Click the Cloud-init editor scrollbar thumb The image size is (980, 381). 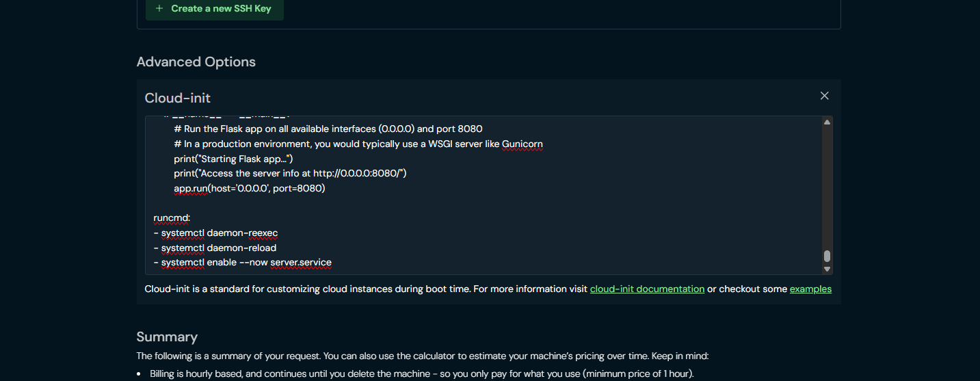827,256
